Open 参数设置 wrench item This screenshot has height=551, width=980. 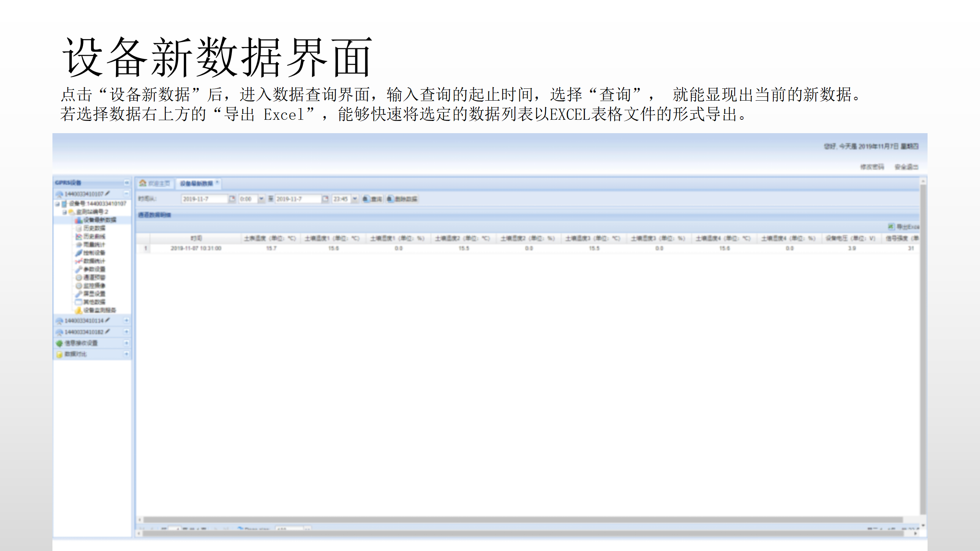[94, 269]
